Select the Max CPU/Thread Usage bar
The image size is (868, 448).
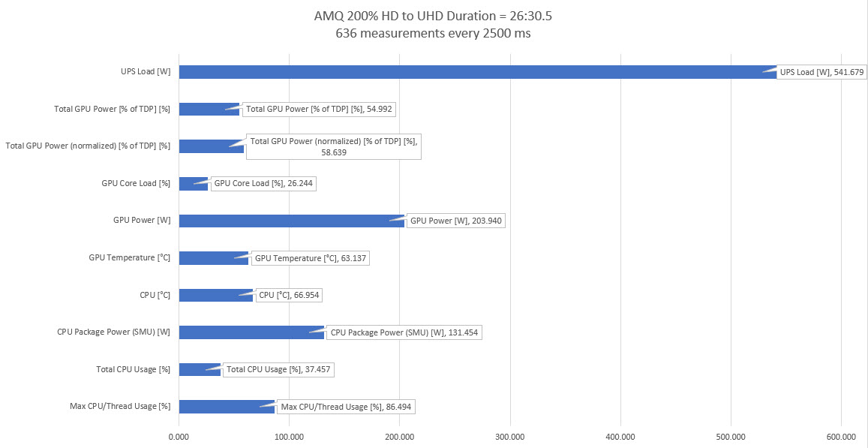tap(225, 407)
